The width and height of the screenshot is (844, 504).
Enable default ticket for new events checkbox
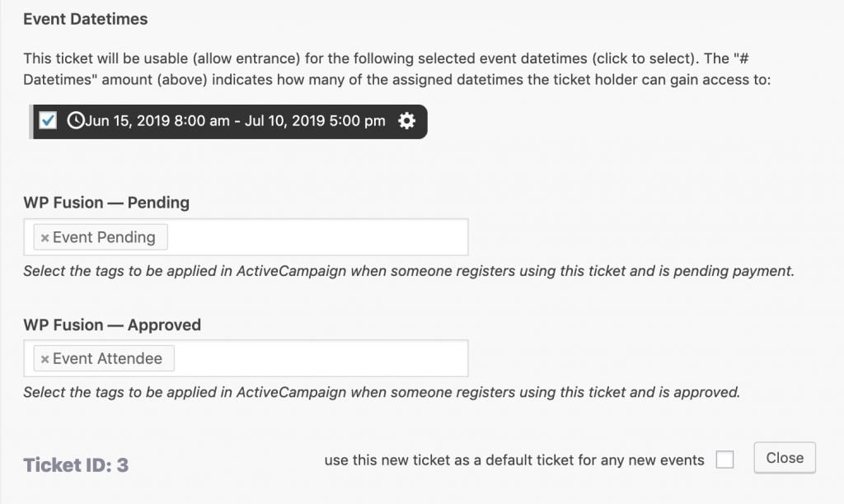pos(724,460)
